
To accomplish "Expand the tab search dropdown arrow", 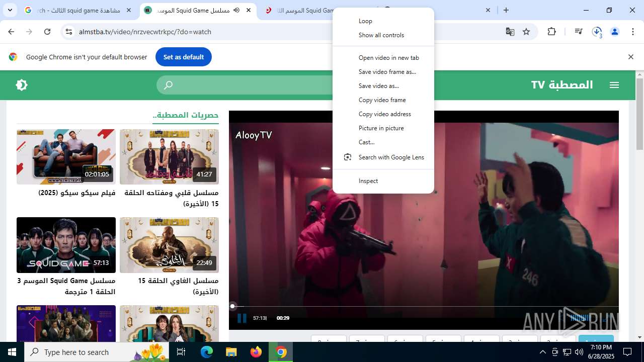I will coord(10,10).
